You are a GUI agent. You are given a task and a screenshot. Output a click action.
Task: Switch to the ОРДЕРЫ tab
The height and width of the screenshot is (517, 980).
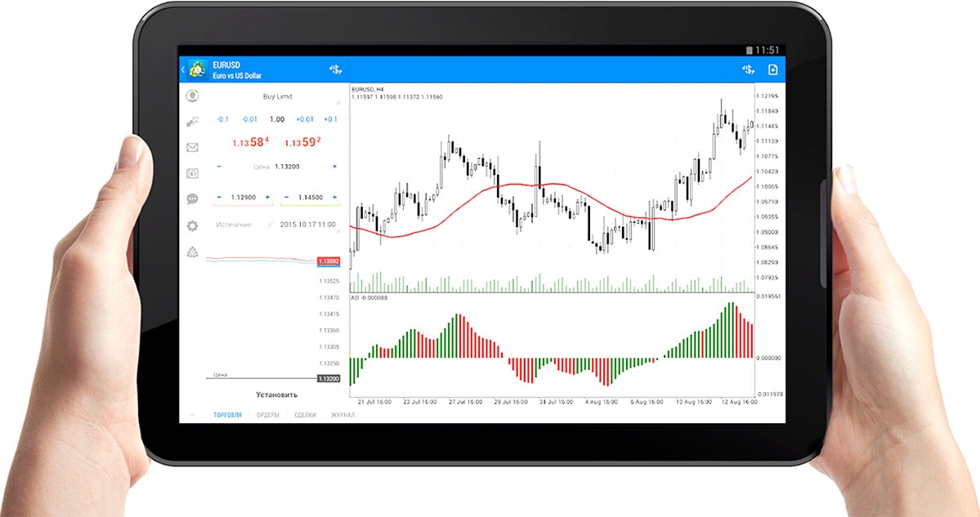click(x=267, y=415)
